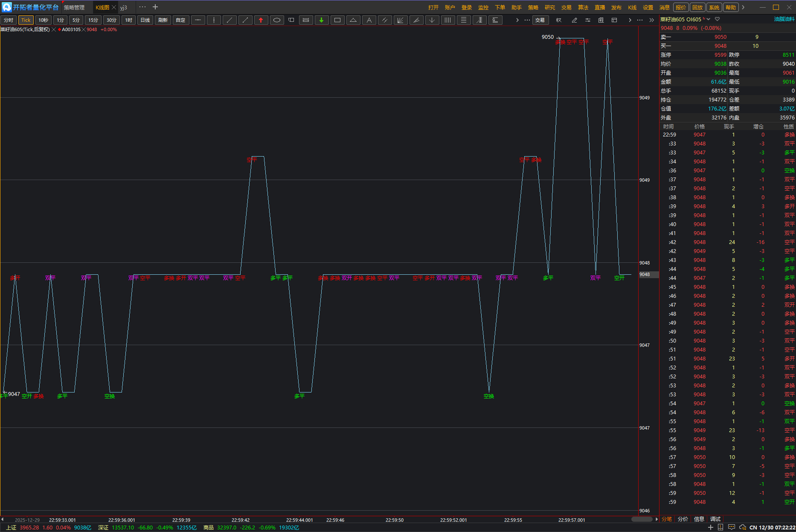
Task: Switch to the yj3 tab
Action: 124,8
